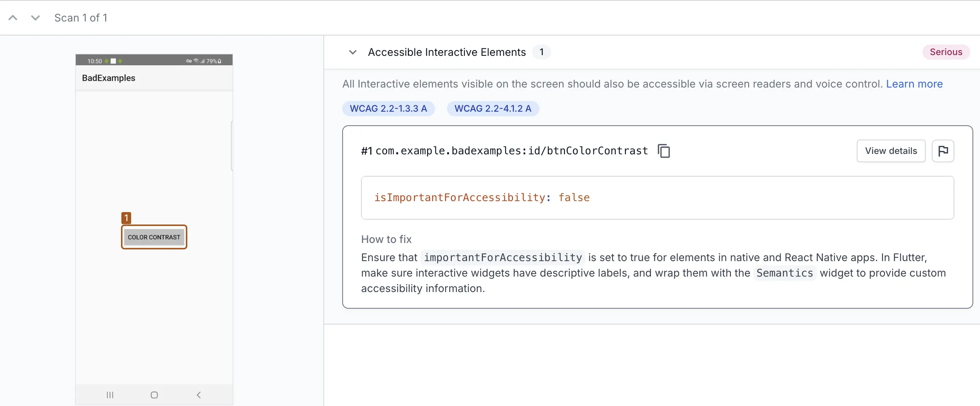This screenshot has height=406, width=980.
Task: Select the WCAG 2.2-1.3.3 A tag
Action: click(x=388, y=109)
